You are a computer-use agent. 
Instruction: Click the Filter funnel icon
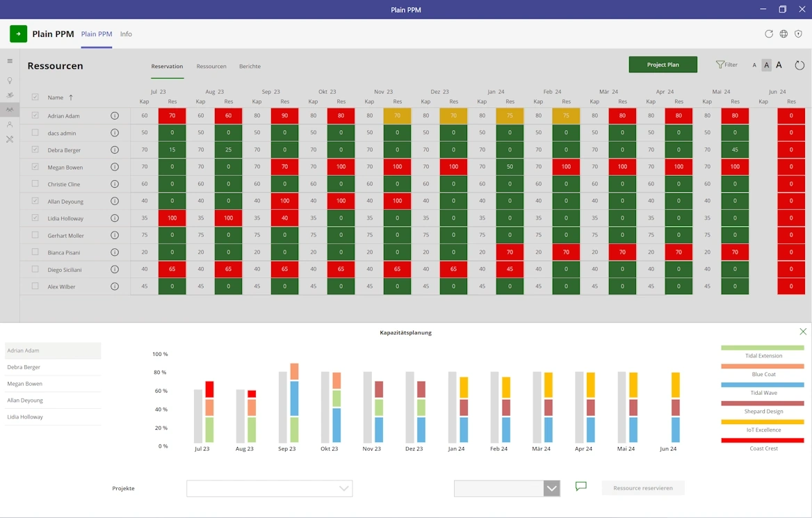tap(720, 65)
